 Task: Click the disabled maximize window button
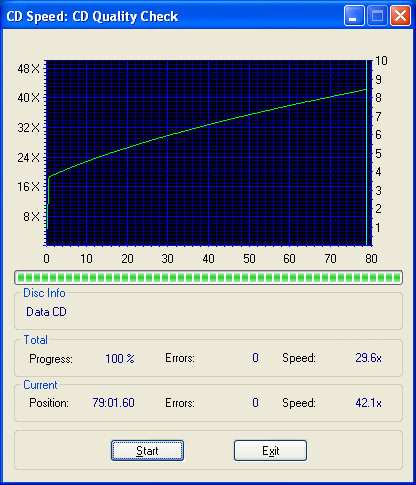pyautogui.click(x=377, y=15)
